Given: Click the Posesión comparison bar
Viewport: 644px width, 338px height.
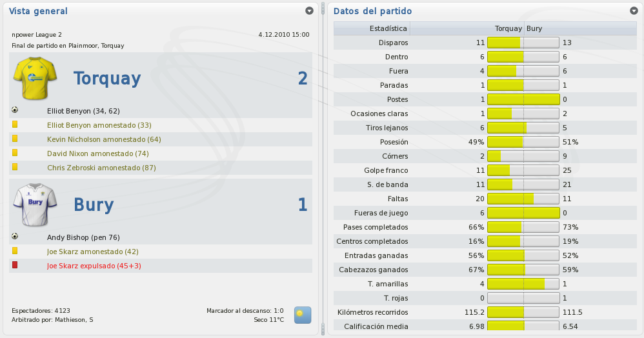Looking at the screenshot, I should 523,142.
